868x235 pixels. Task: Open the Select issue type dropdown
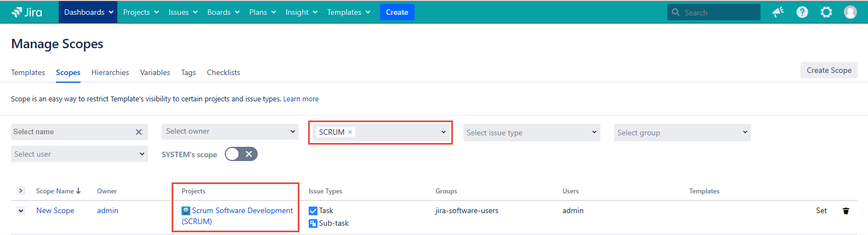pos(531,133)
